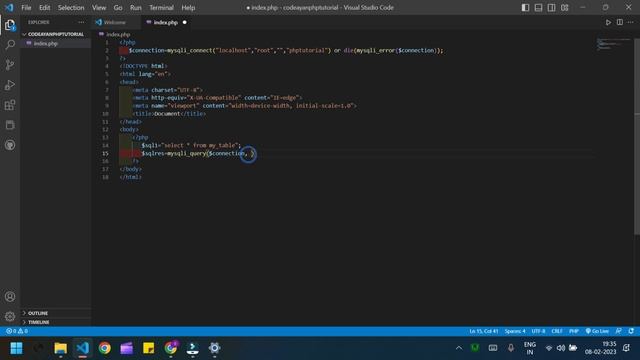Open Run and Debug view

click(10, 85)
